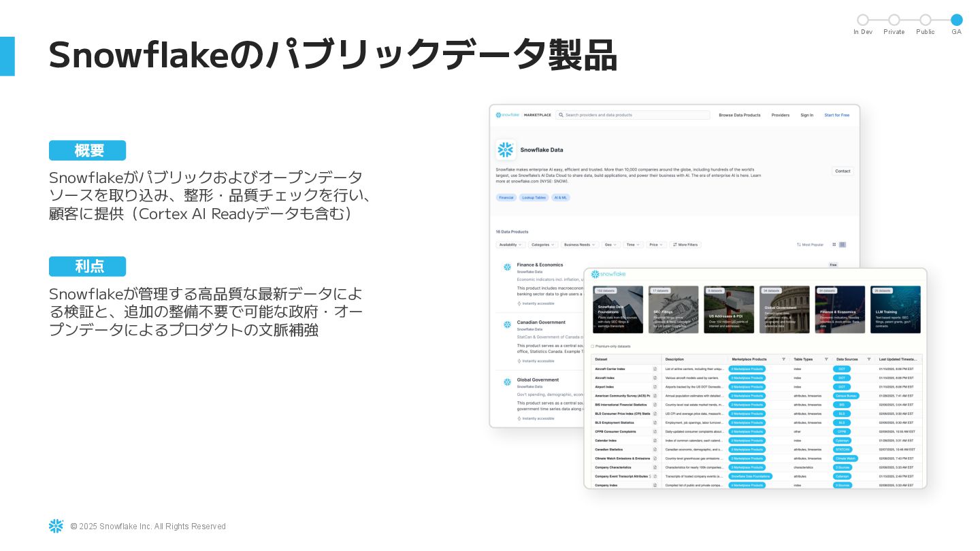Select the Financial category tag
Image resolution: width=980 pixels, height=551 pixels.
click(x=506, y=197)
